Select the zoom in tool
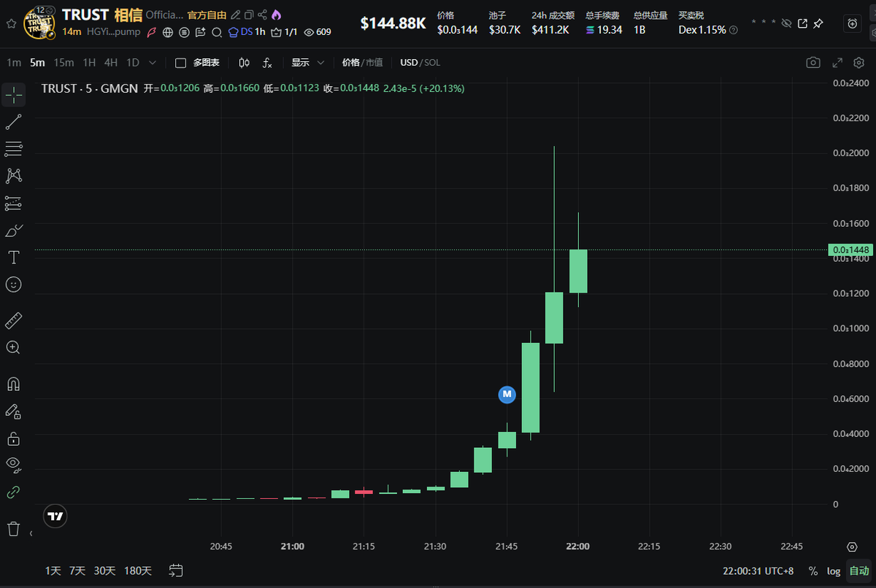876x588 pixels. (x=14, y=347)
